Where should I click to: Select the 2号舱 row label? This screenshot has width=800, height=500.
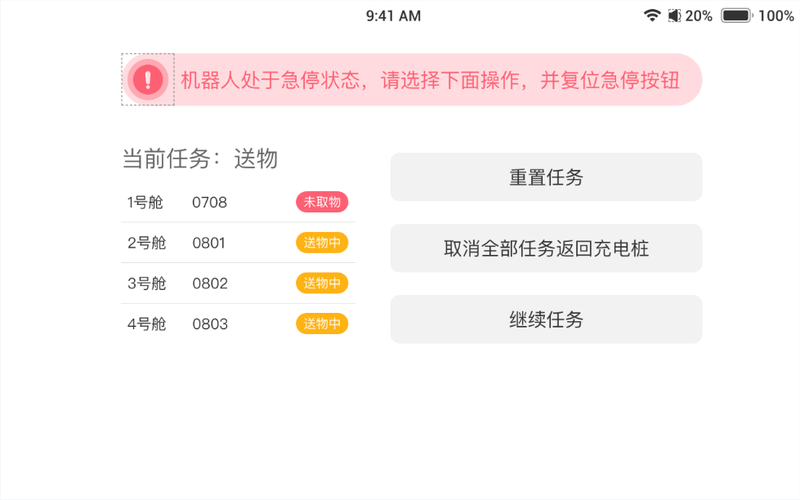(x=147, y=243)
